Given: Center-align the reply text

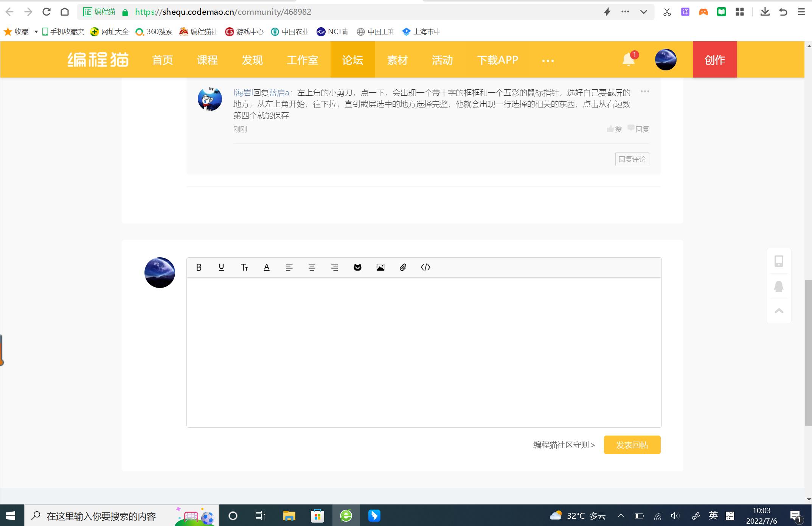Looking at the screenshot, I should [312, 268].
